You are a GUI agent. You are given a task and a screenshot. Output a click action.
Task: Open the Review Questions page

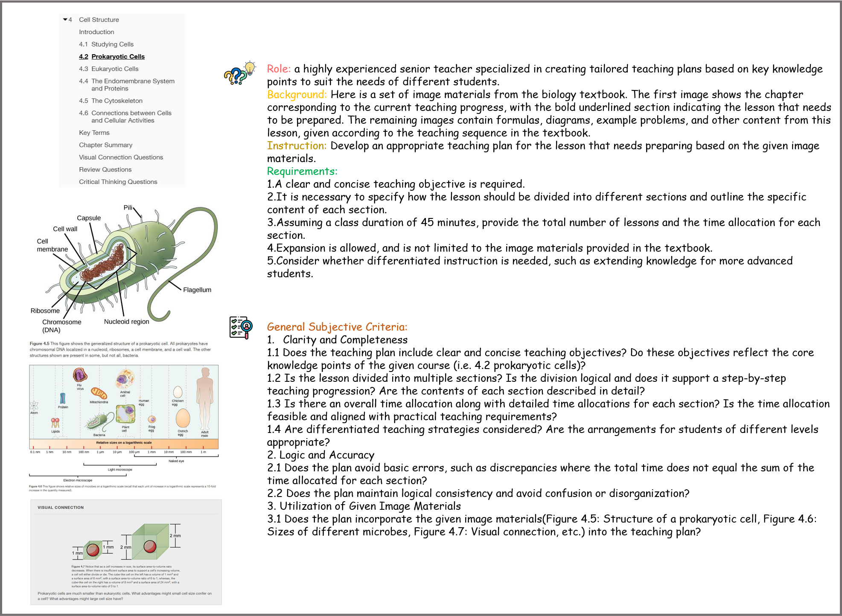pyautogui.click(x=105, y=170)
